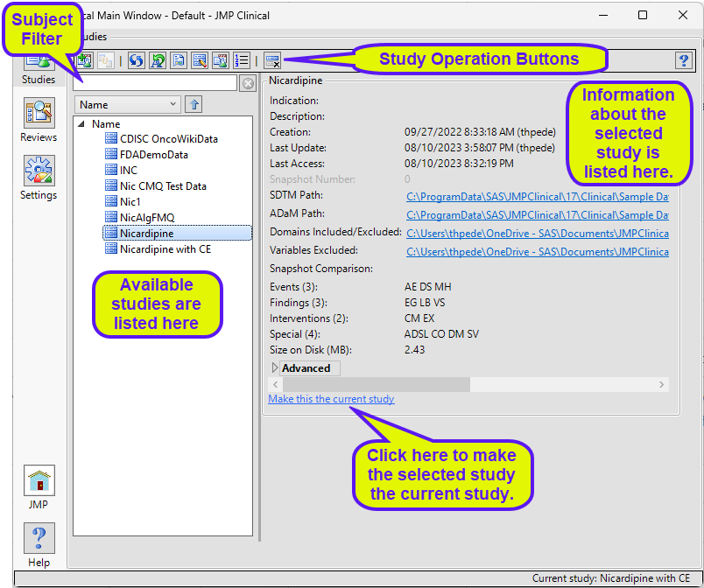Click the Indication label

[x=294, y=101]
